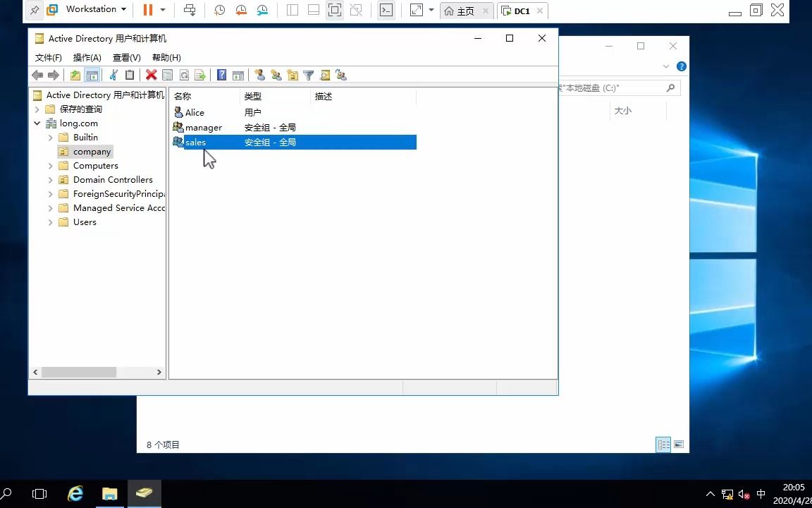The height and width of the screenshot is (508, 812).
Task: Open Task View on taskbar
Action: coord(39,494)
